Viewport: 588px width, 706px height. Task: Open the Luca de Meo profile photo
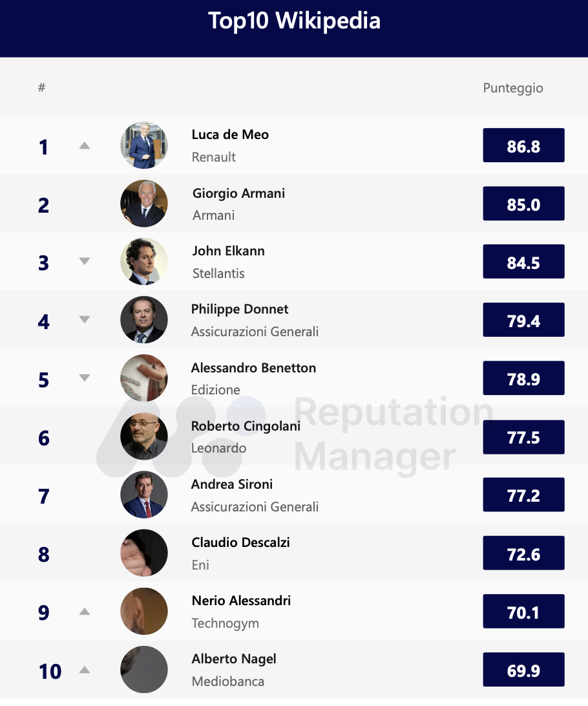[144, 145]
